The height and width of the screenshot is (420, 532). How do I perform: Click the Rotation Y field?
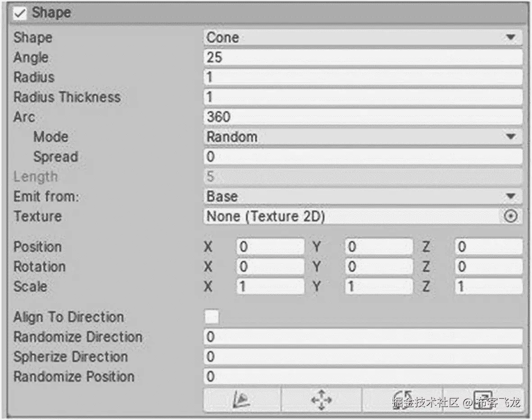click(379, 267)
